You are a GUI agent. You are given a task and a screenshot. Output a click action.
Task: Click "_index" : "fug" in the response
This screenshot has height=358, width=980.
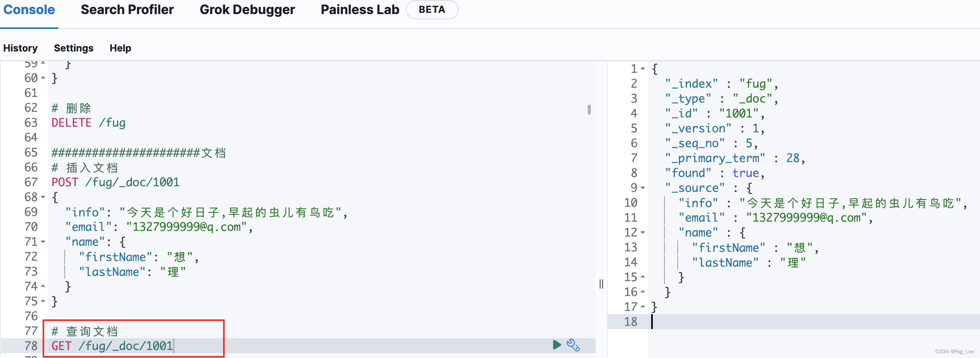(722, 84)
